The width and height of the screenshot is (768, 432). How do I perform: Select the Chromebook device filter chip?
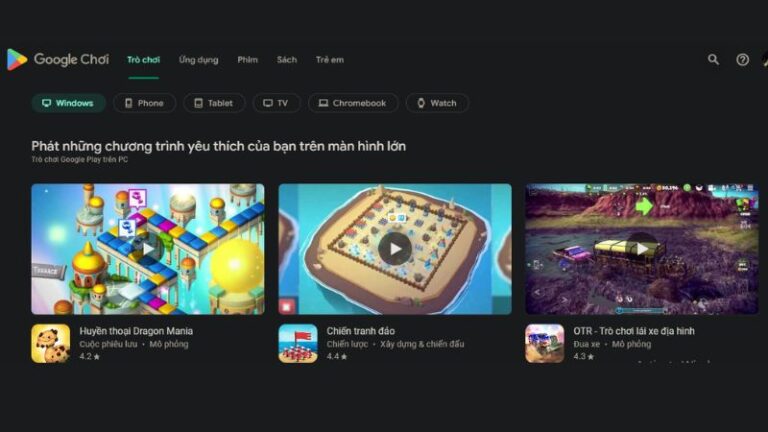(353, 103)
